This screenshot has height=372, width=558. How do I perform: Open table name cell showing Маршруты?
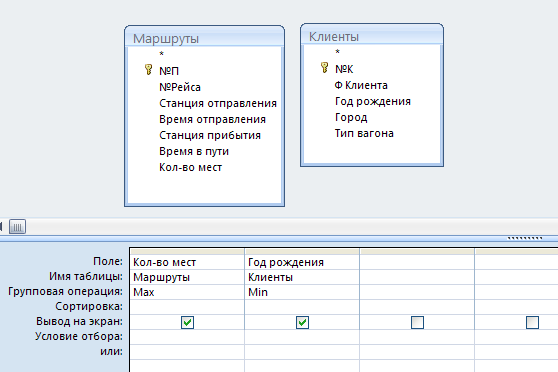tap(187, 277)
